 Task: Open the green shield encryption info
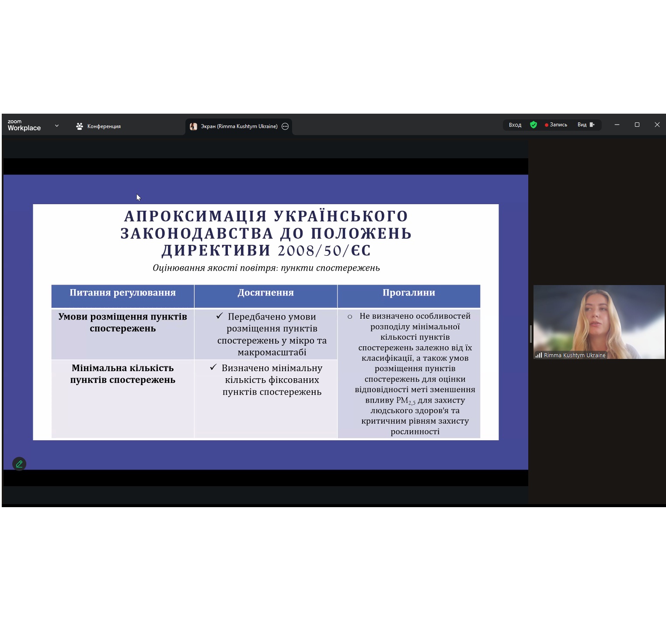(x=533, y=125)
